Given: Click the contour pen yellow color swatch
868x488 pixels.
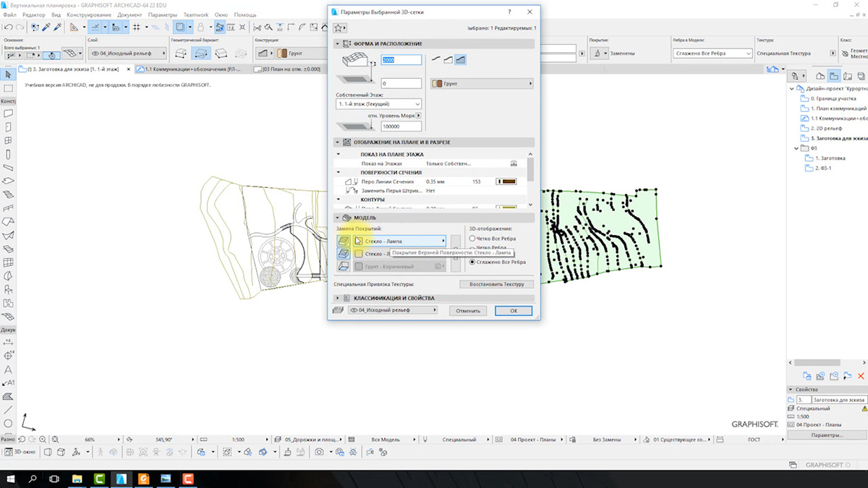Looking at the screenshot, I should click(505, 208).
